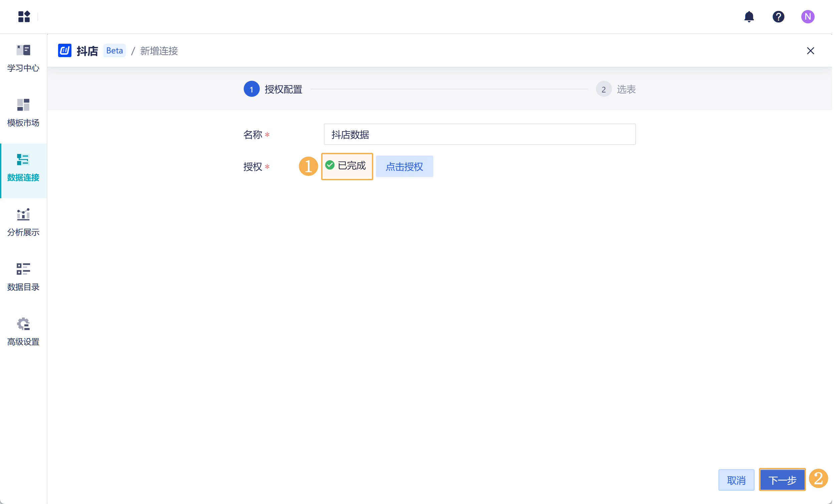This screenshot has width=836, height=504.
Task: Click the Beta tag label
Action: 114,50
